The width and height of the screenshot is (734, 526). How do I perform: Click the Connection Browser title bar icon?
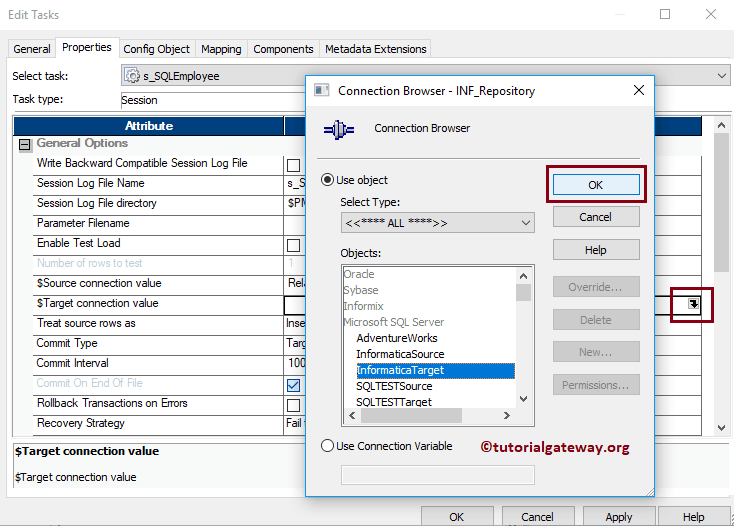[322, 90]
